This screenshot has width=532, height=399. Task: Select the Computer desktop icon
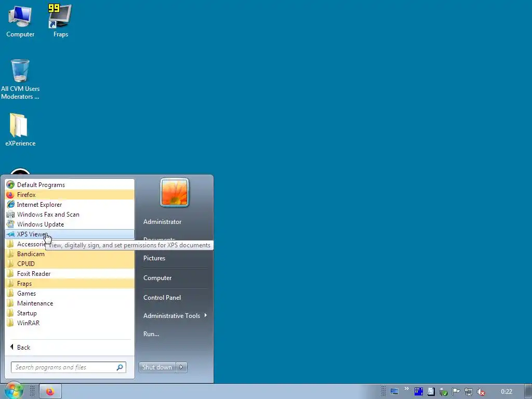pos(20,21)
